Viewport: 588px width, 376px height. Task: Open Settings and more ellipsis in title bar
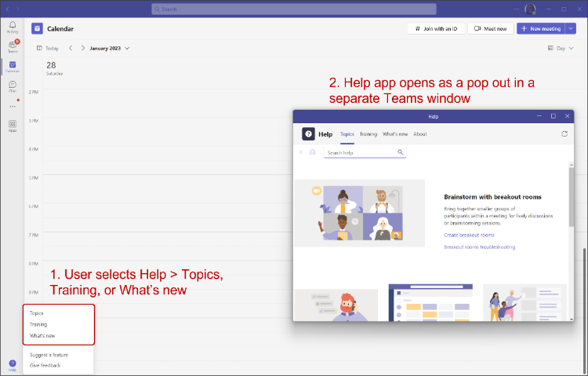(517, 9)
